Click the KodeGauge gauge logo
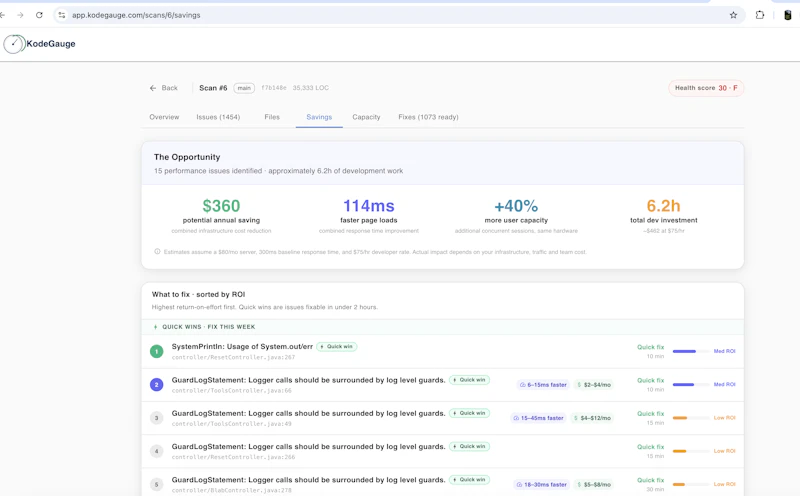 14,44
